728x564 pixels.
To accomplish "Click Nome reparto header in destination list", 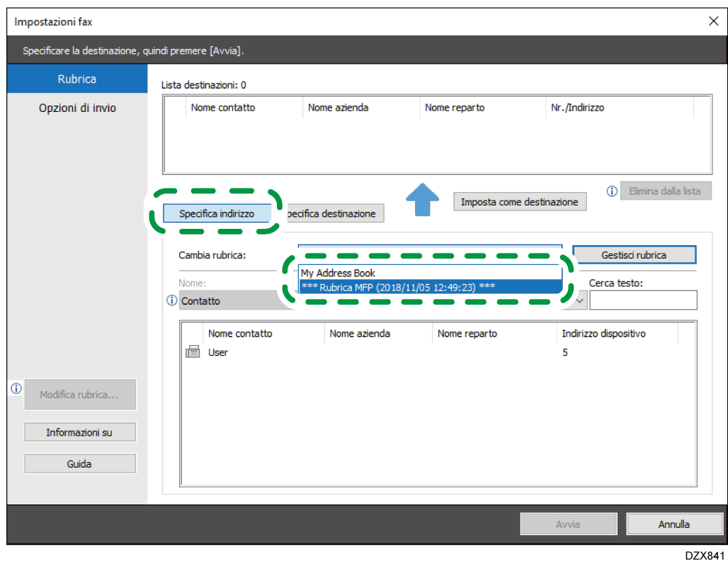I will [x=483, y=107].
